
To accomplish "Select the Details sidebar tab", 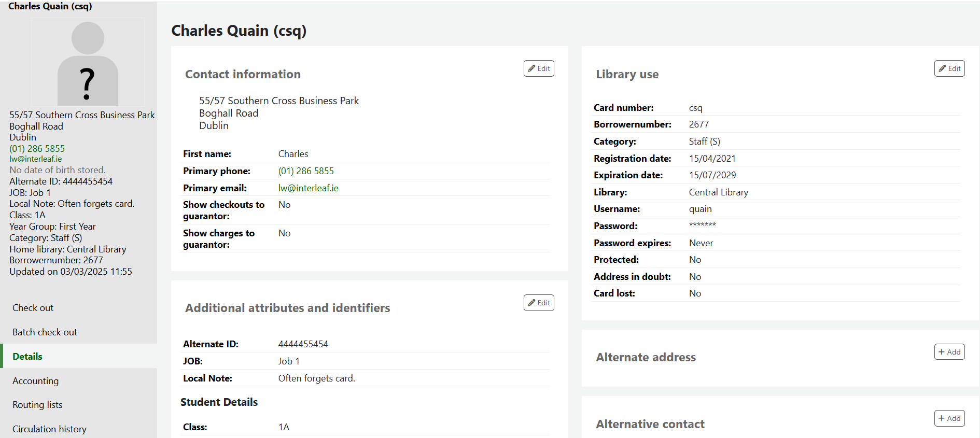I will tap(27, 357).
